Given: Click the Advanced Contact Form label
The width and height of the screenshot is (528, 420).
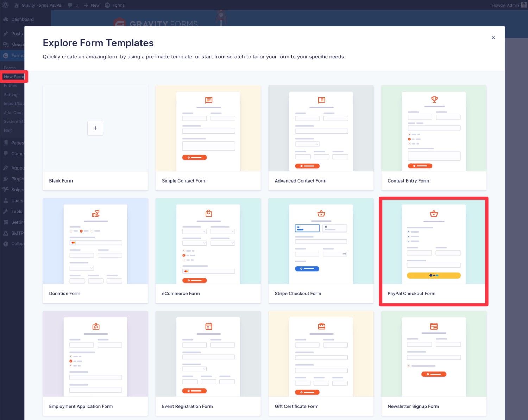Looking at the screenshot, I should 301,181.
